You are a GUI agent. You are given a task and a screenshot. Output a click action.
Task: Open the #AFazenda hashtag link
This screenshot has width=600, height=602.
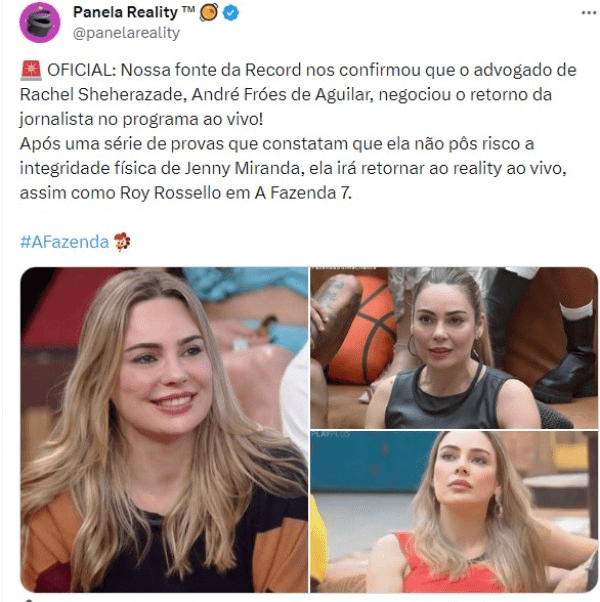(64, 242)
